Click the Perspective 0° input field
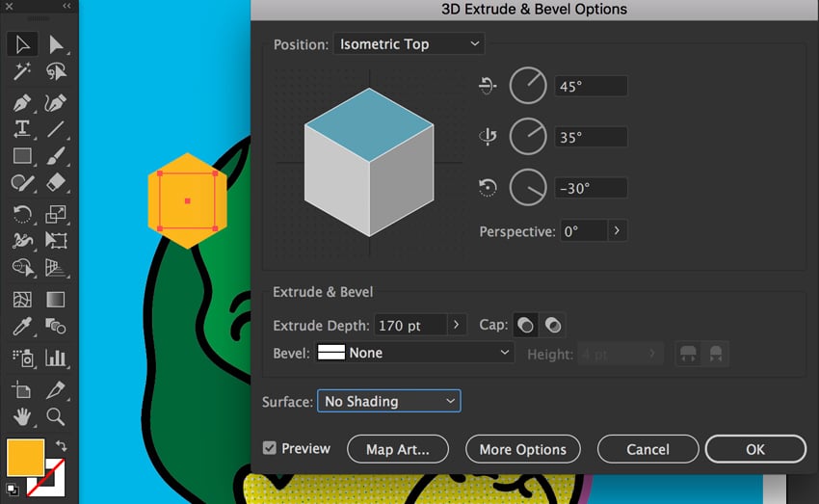 click(584, 231)
